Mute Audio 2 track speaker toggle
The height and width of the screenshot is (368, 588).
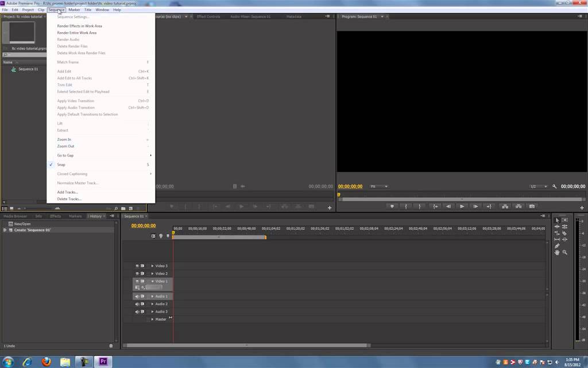tap(137, 304)
